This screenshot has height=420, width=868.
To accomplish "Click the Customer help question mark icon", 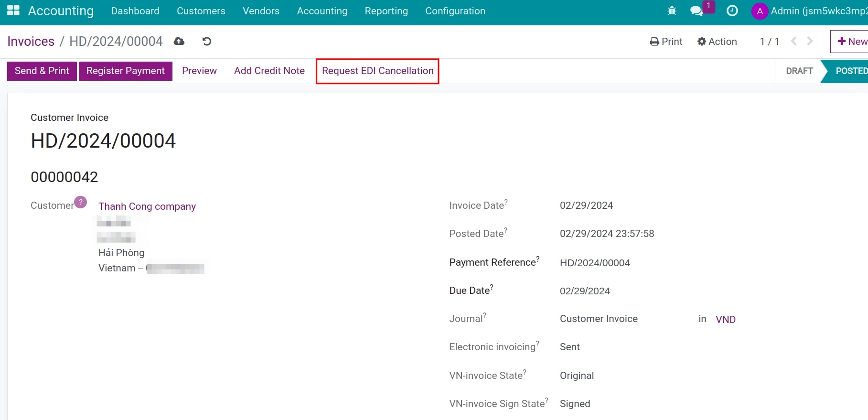I will coord(81,202).
